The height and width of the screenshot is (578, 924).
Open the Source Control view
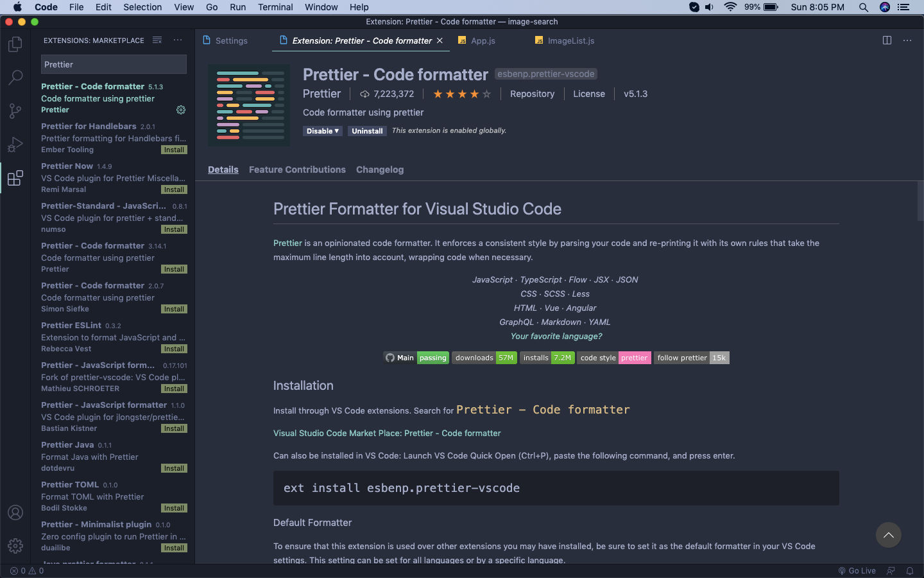click(15, 111)
